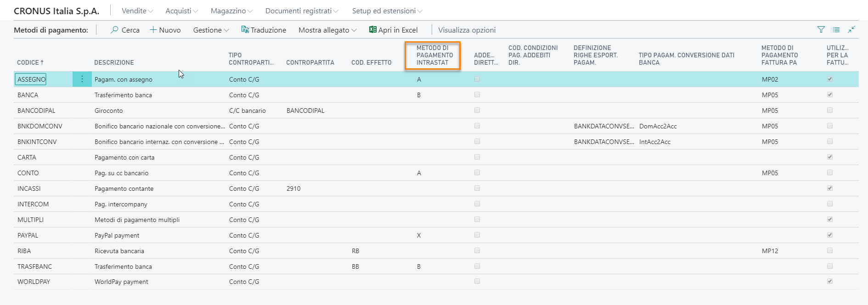Click the Cerca magnifier icon

114,30
